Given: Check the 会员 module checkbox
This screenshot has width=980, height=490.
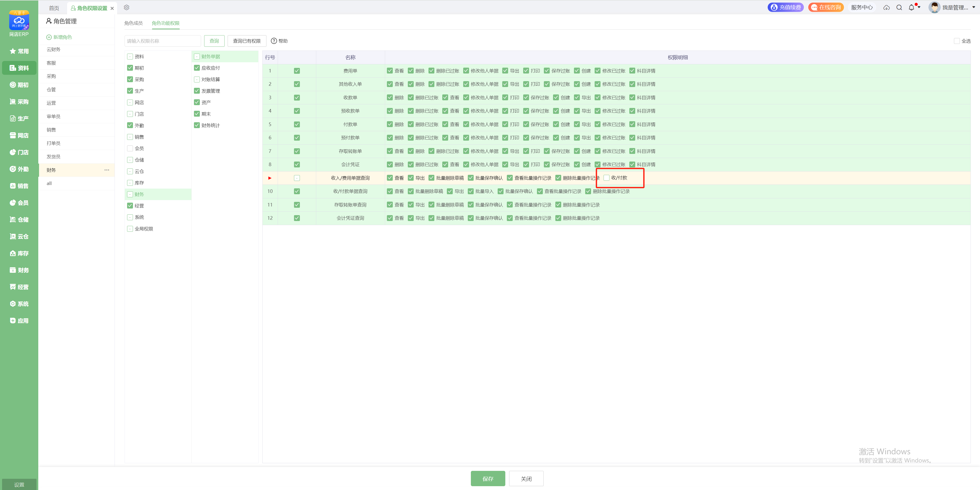Looking at the screenshot, I should pos(130,148).
